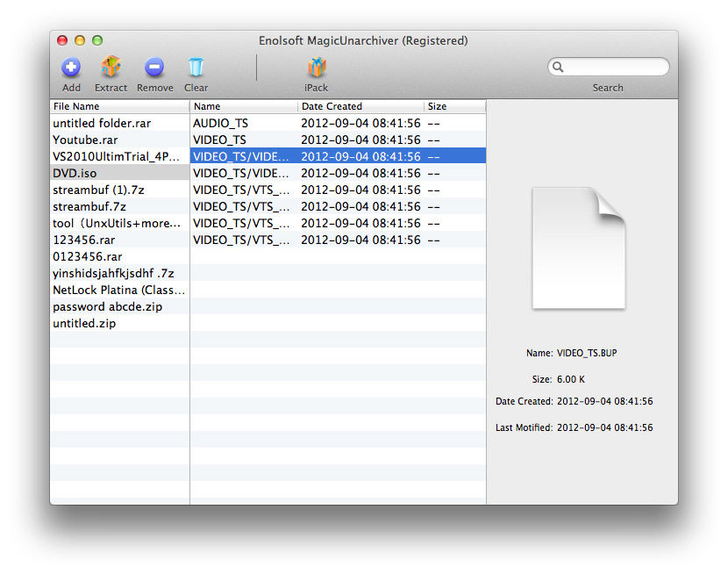Select VIDEO_TS folder entry in contents

point(338,140)
